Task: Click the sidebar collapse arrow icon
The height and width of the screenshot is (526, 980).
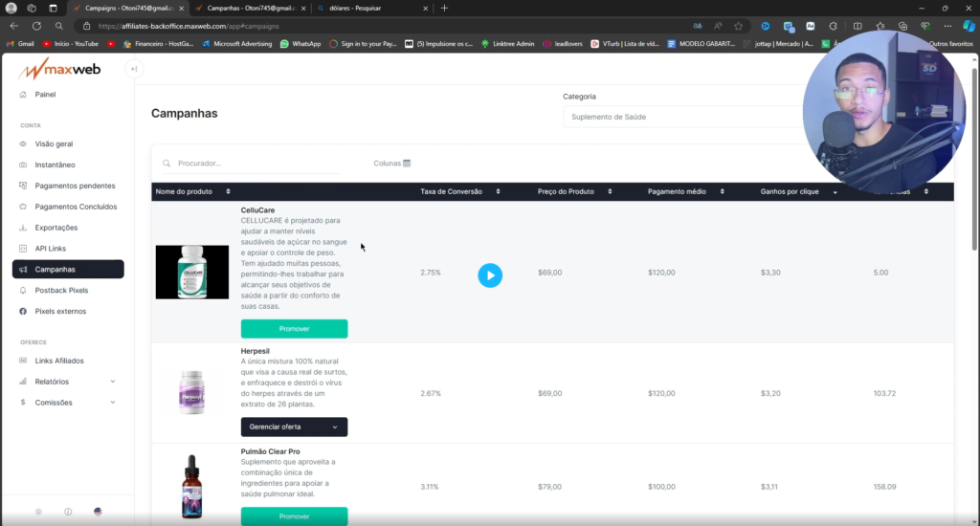Action: pyautogui.click(x=134, y=69)
